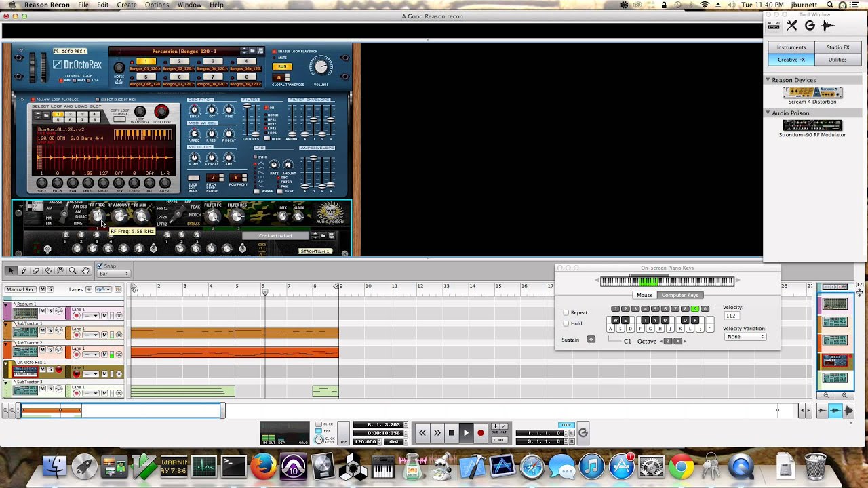The width and height of the screenshot is (868, 488).
Task: Open the browse patch folder icon on Dr. Octo Rex
Action: (x=253, y=51)
